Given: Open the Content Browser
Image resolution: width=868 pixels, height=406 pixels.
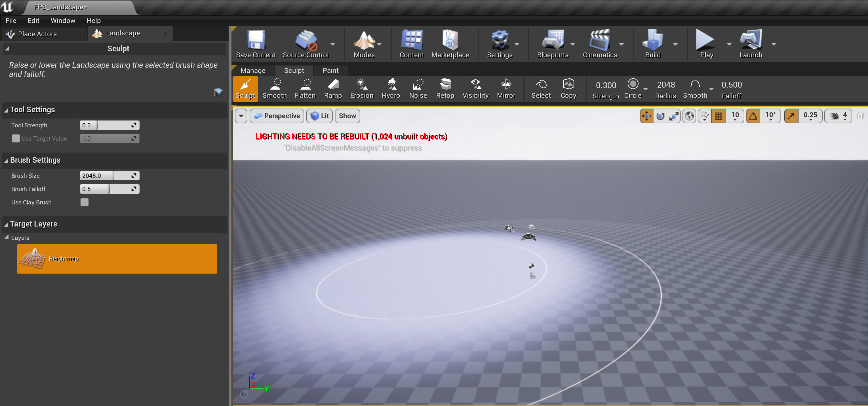Looking at the screenshot, I should 411,44.
